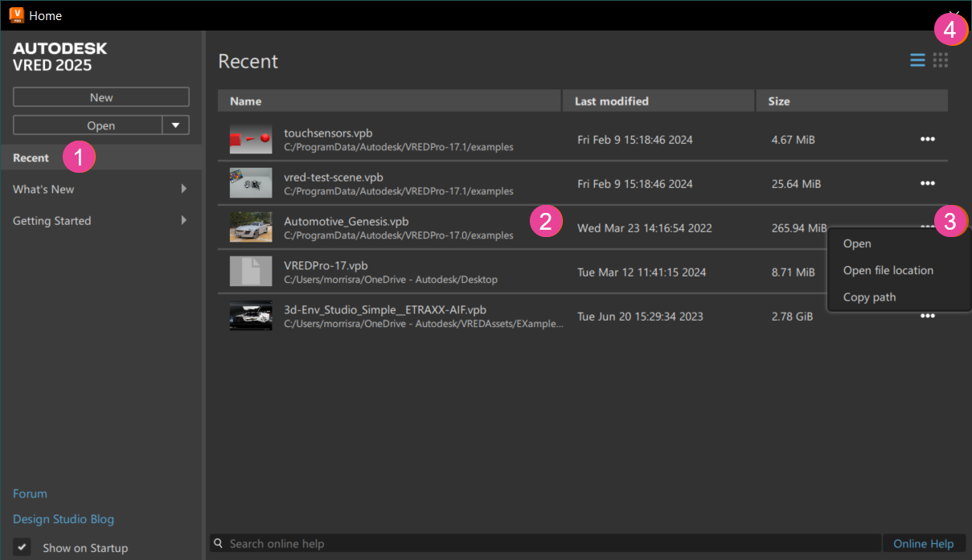Click date Wed Mar 23 14:16:54 2022
972x560 pixels.
[645, 228]
